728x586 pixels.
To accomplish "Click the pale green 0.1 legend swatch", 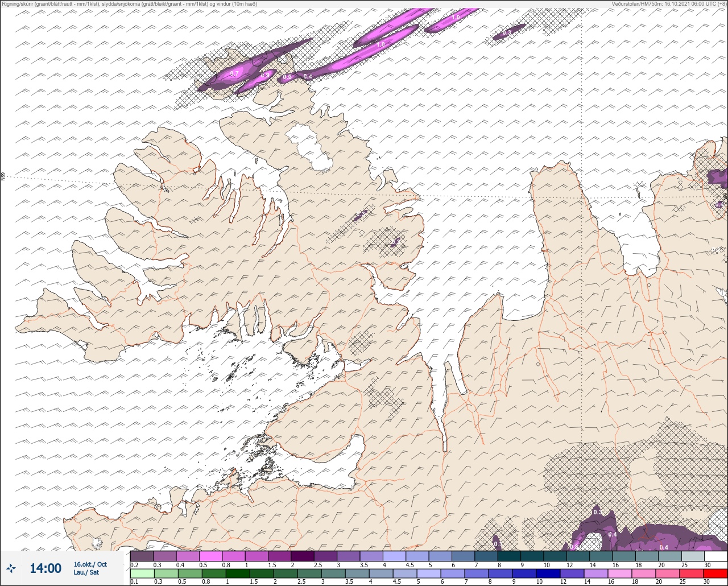I will coord(142,573).
